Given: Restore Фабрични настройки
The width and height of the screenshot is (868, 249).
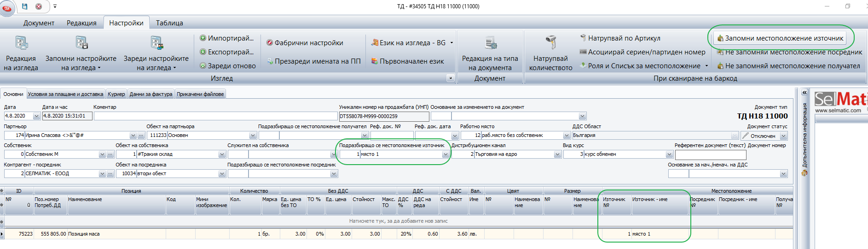Looking at the screenshot, I should click(305, 42).
